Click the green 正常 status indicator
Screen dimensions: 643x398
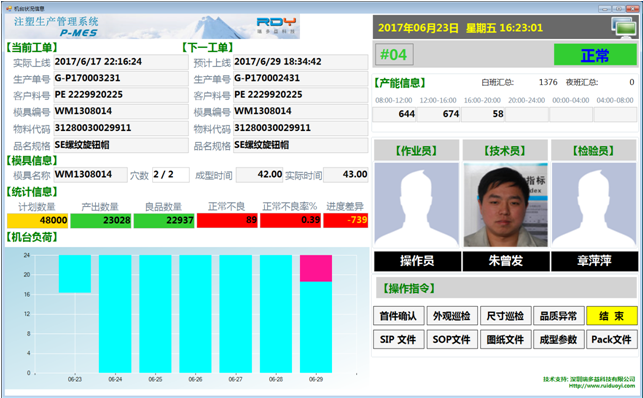pyautogui.click(x=595, y=55)
